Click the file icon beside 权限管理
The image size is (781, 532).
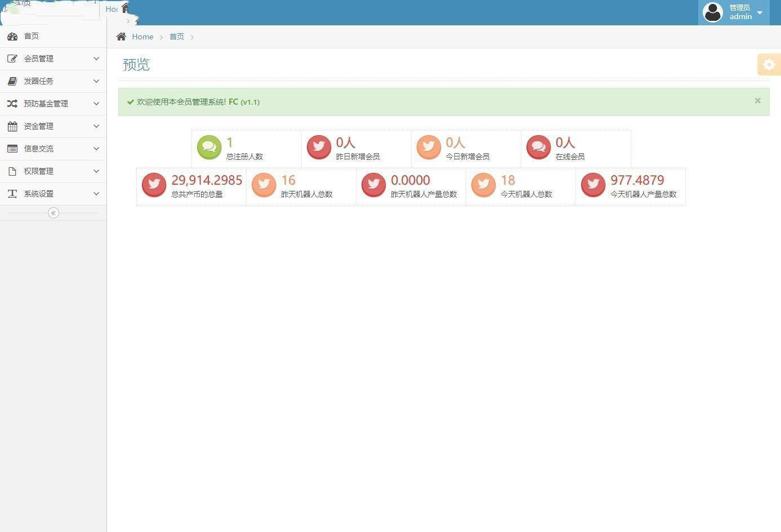pyautogui.click(x=12, y=171)
